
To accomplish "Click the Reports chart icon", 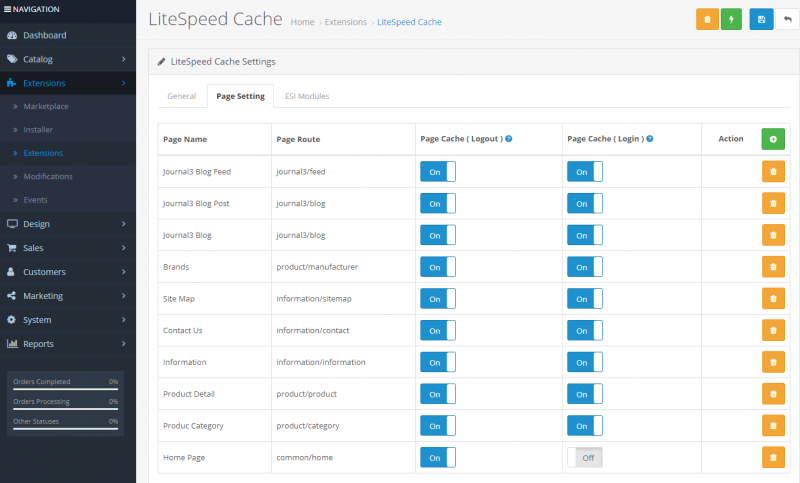I will (12, 344).
